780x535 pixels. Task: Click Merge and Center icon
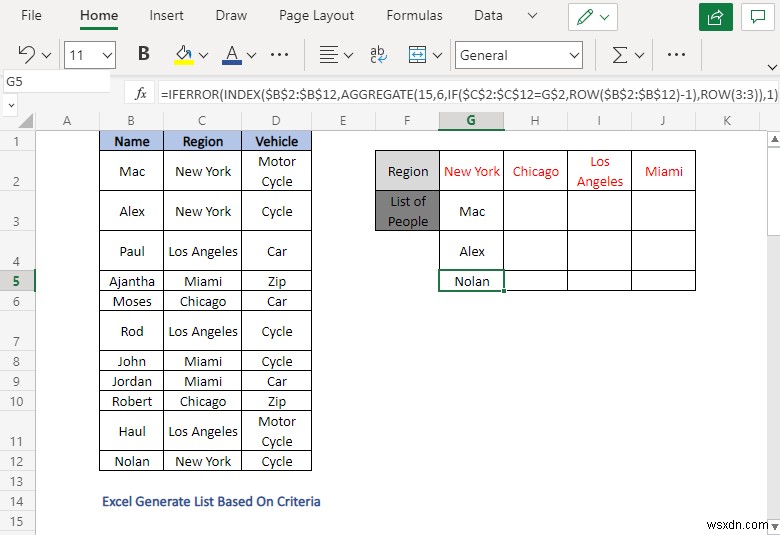417,55
